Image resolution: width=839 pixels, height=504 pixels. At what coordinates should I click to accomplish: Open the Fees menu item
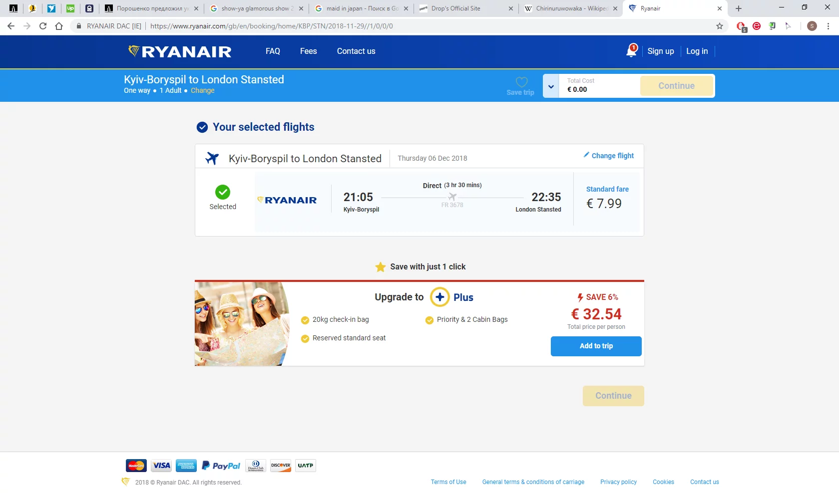[308, 51]
